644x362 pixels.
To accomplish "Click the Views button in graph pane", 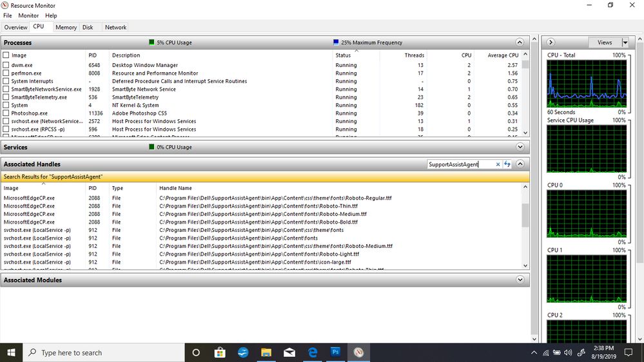I will (604, 43).
